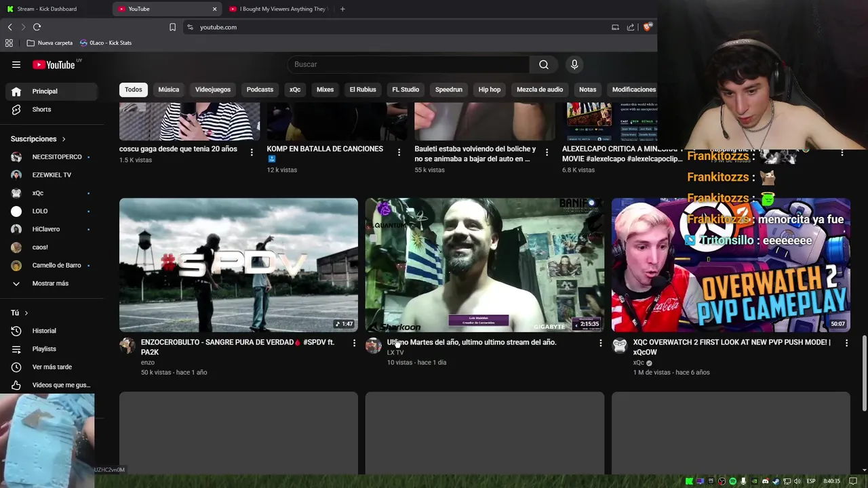Open Windows notification center

853,481
